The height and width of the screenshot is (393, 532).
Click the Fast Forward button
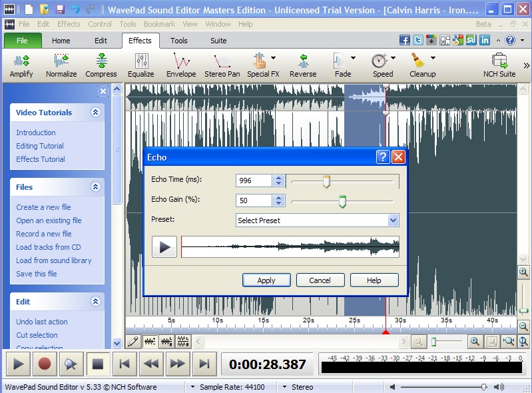(178, 364)
